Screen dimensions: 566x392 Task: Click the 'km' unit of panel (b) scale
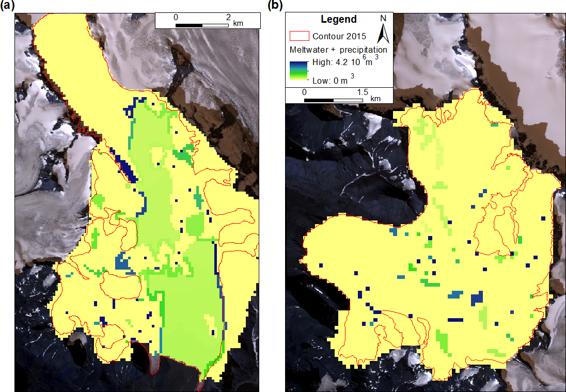point(375,98)
